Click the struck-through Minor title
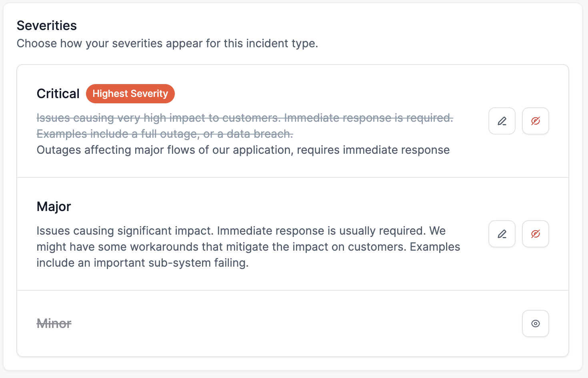This screenshot has height=378, width=588. click(x=54, y=324)
